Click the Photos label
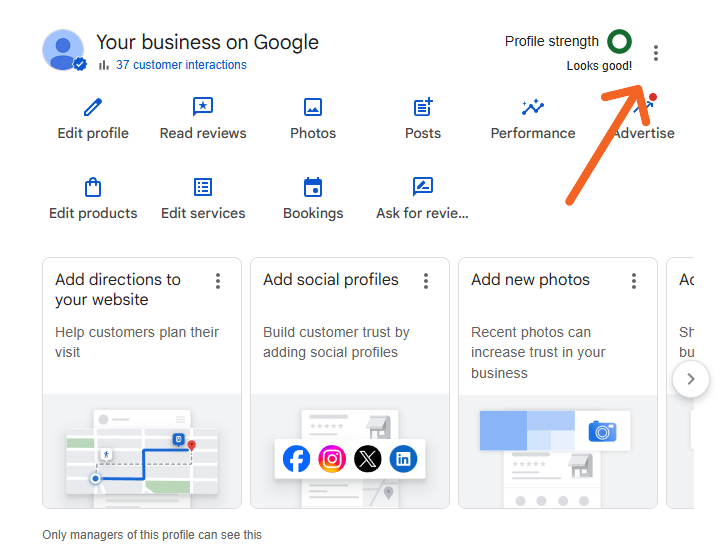This screenshot has width=724, height=560. [313, 133]
